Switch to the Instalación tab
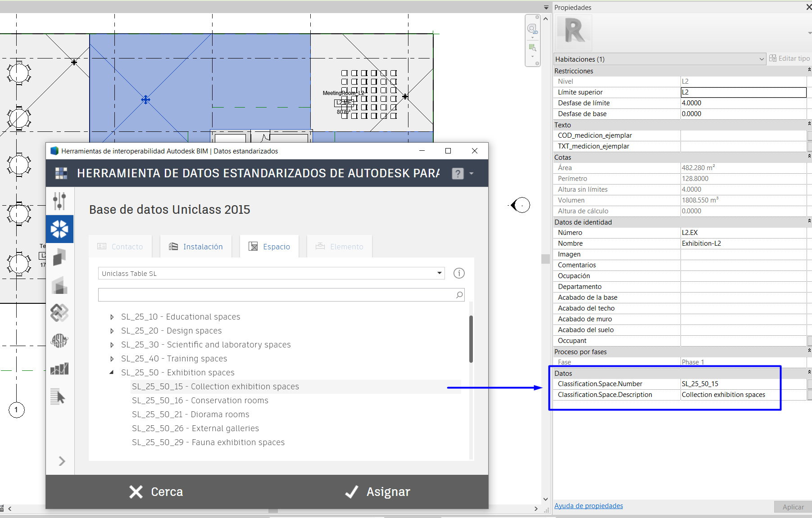812x518 pixels. (x=196, y=247)
